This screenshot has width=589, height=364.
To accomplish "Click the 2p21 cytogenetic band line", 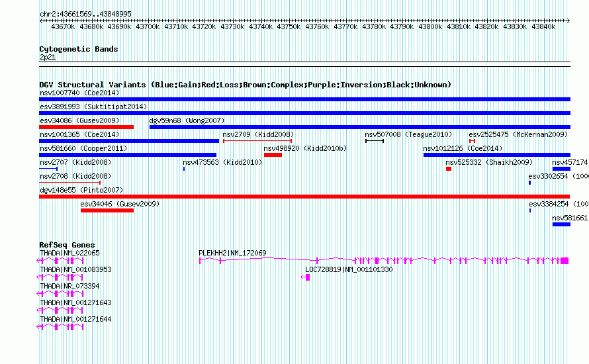I will (x=304, y=64).
